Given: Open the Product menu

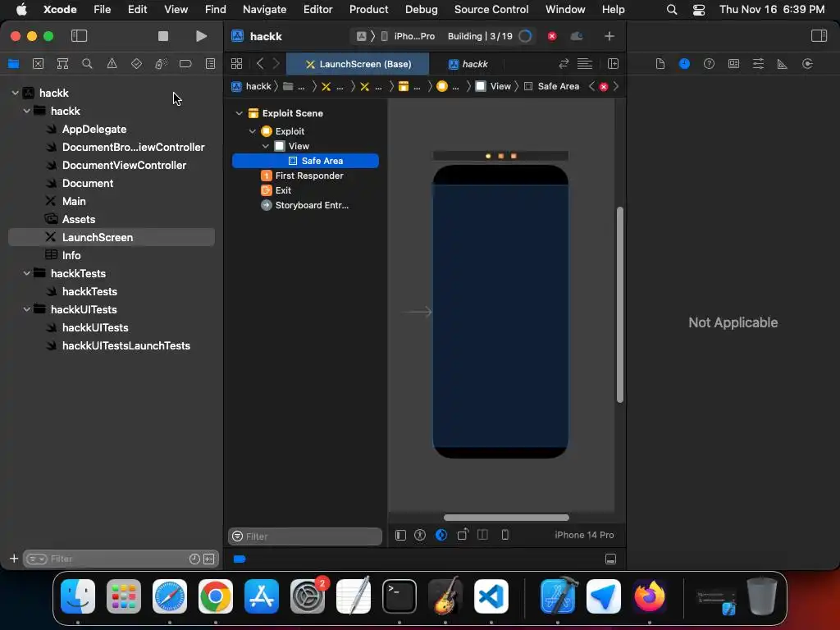Looking at the screenshot, I should click(368, 9).
